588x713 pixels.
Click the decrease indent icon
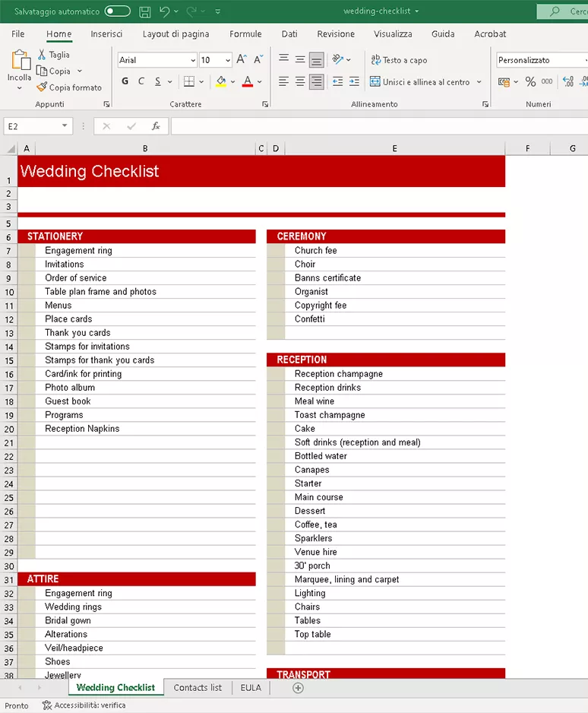(x=337, y=81)
